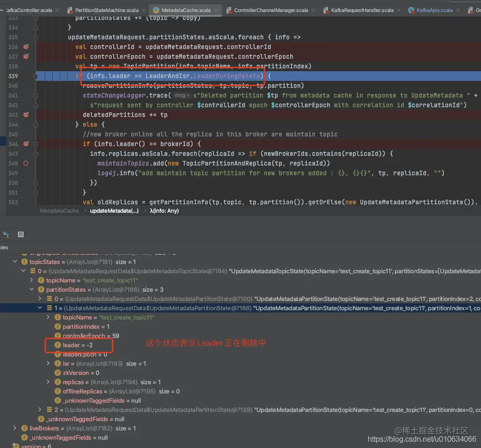
Task: Click the file icon on ControllerChannelManager.scala tab
Action: pyautogui.click(x=229, y=10)
